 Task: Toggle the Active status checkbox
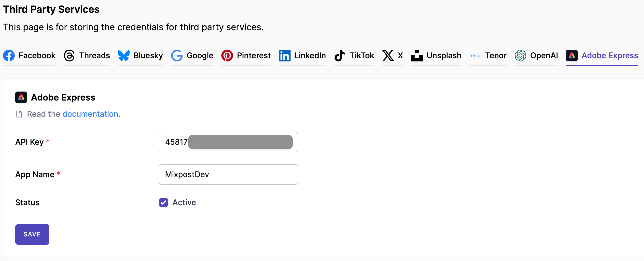tap(164, 202)
